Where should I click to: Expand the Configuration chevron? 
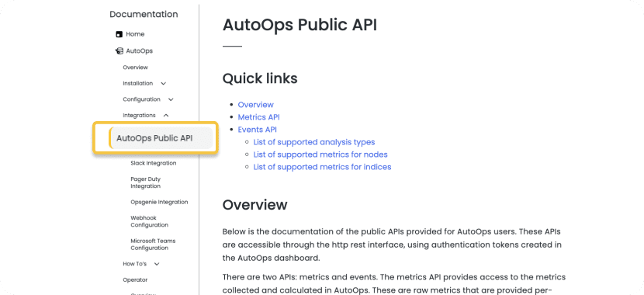[171, 100]
